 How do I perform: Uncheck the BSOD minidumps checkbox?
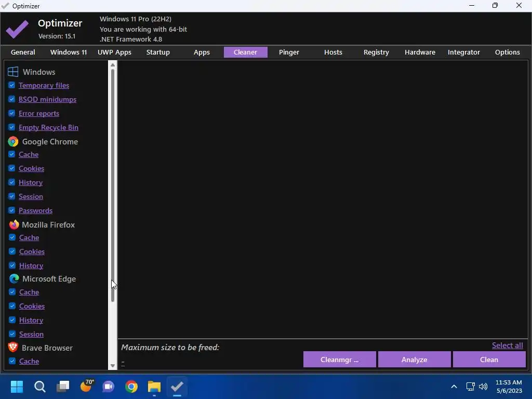[x=11, y=99]
